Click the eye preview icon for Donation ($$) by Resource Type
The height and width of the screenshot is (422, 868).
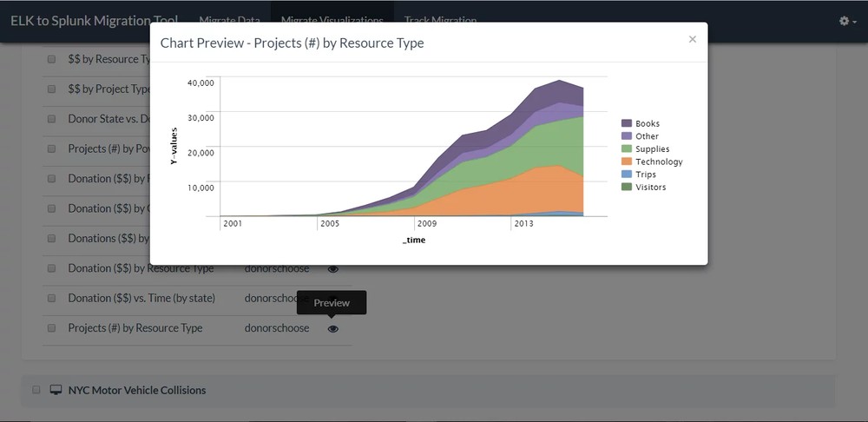click(x=332, y=269)
